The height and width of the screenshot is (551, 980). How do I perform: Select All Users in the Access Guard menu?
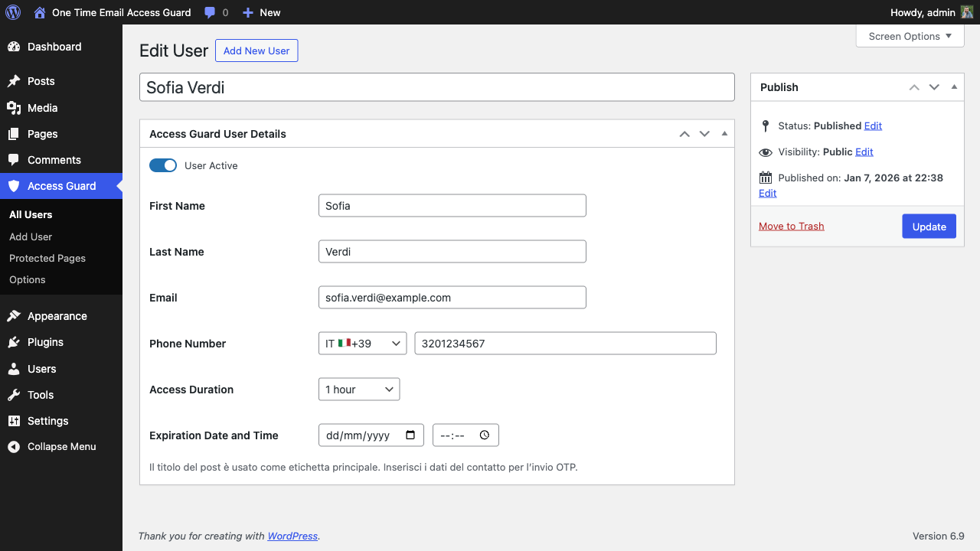point(31,214)
